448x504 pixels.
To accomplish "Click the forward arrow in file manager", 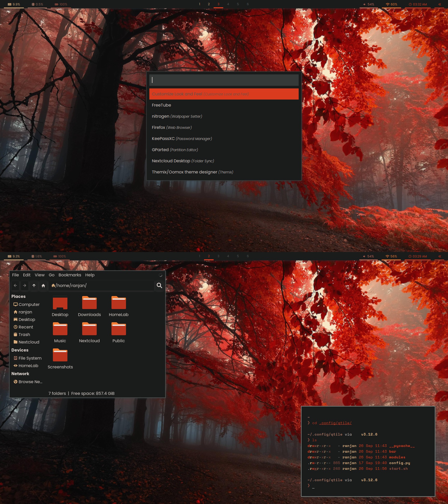I will 25,285.
